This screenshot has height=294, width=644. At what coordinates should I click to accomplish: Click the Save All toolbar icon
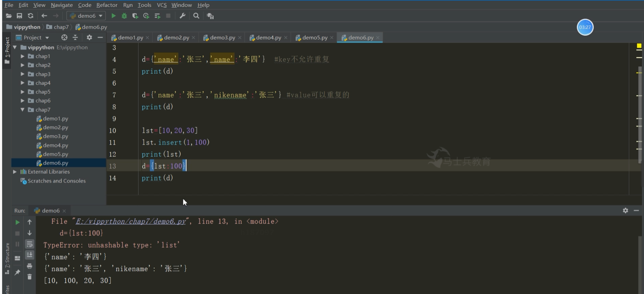pyautogui.click(x=19, y=16)
